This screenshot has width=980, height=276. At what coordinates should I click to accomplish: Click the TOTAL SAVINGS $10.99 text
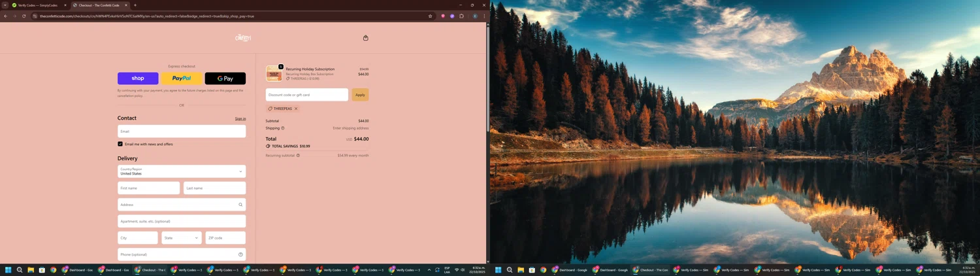291,147
